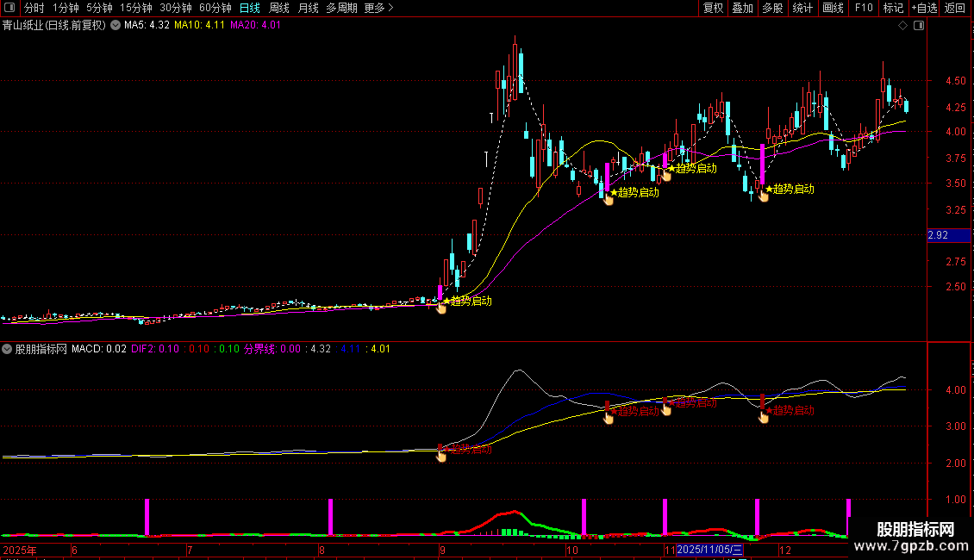This screenshot has width=974, height=560.
Task: Click the 分界线: 0.00 value
Action: 272,349
